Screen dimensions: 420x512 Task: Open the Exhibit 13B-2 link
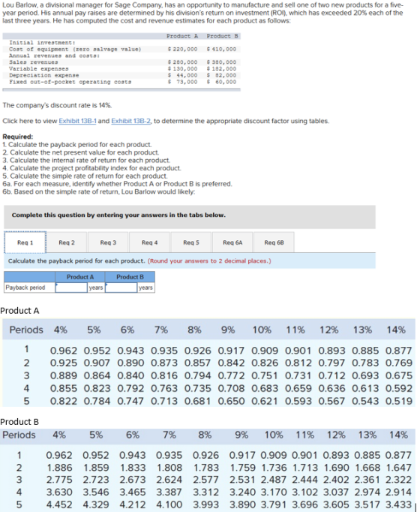pos(131,121)
